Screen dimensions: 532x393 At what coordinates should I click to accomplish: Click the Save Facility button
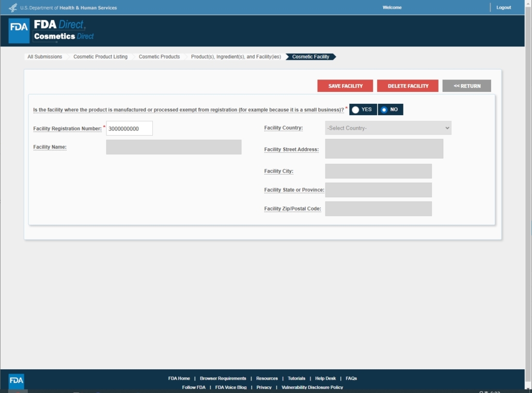point(345,86)
